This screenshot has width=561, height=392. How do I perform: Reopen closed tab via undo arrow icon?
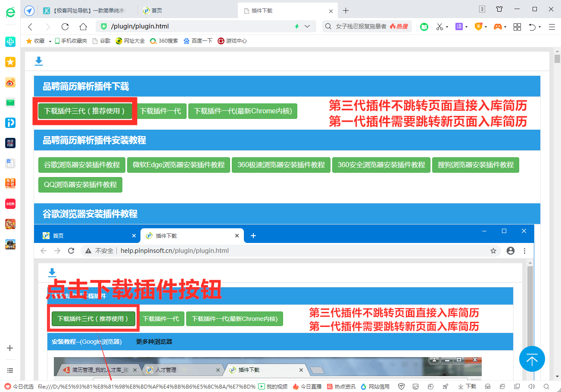point(533,26)
